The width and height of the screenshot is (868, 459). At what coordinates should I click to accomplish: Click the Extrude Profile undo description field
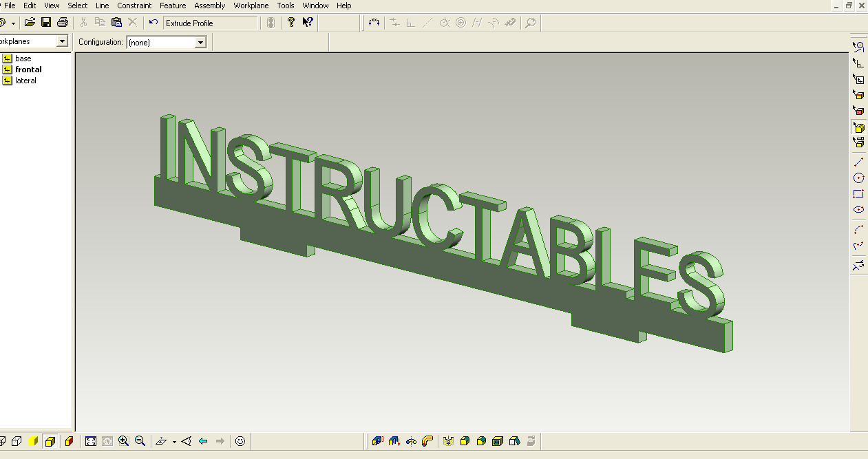click(x=210, y=23)
